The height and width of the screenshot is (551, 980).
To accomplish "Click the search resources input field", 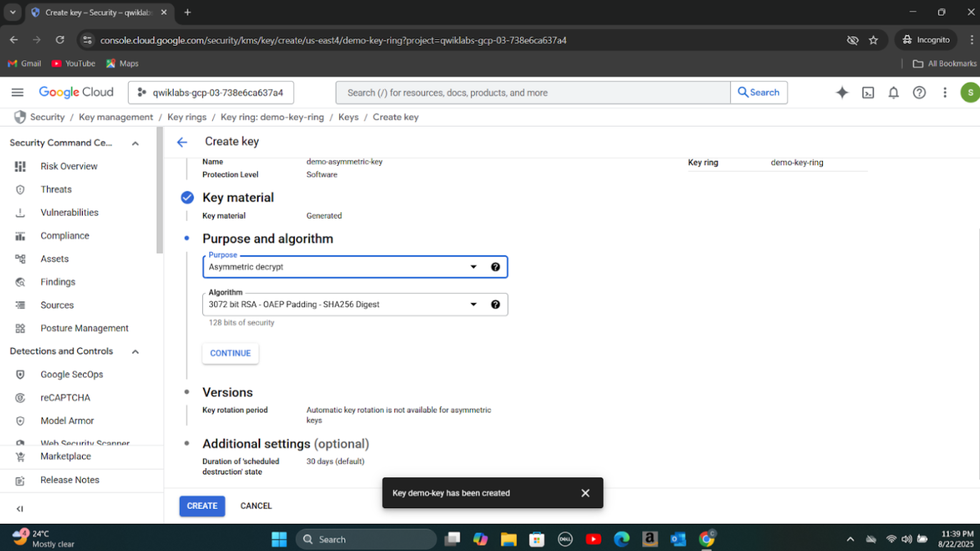I will pos(532,92).
